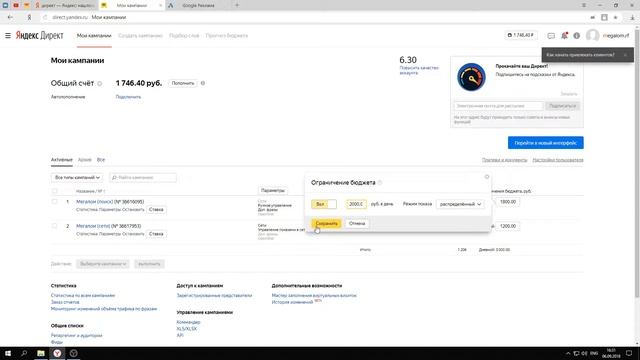Click the Yandex 'Я' home icon in the address bar

click(29, 17)
